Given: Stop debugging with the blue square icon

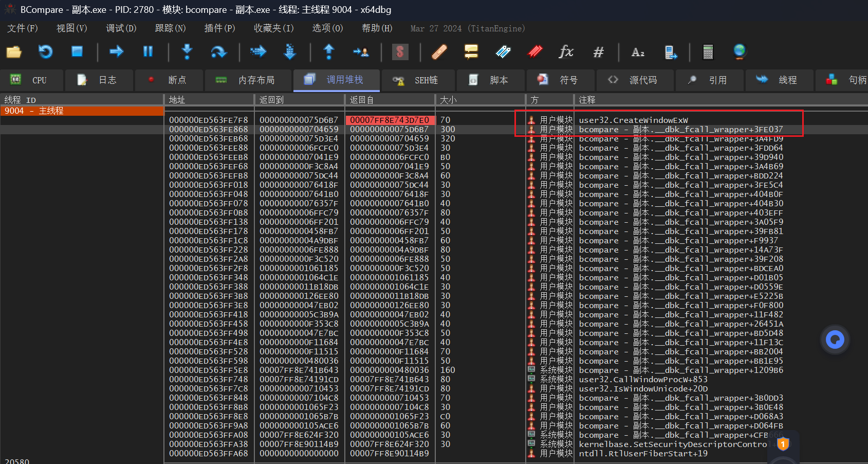Looking at the screenshot, I should pos(77,52).
